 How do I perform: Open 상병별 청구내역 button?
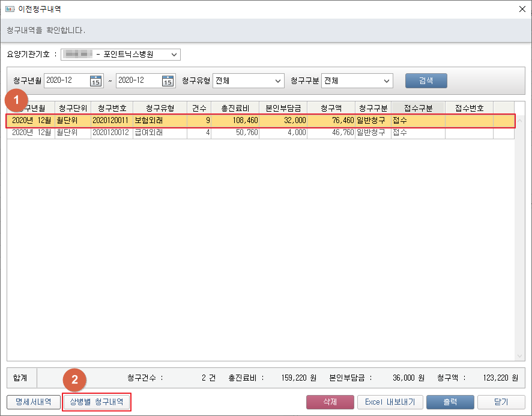(96, 402)
